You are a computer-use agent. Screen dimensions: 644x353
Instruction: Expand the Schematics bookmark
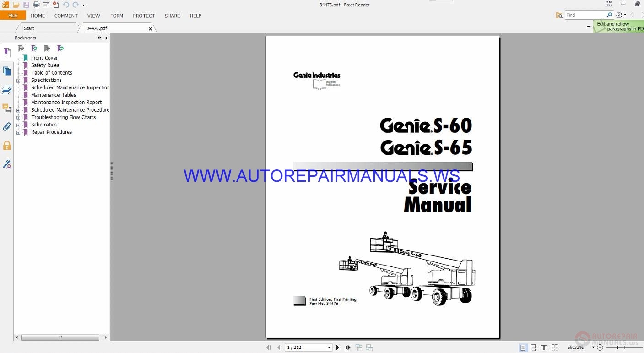18,125
